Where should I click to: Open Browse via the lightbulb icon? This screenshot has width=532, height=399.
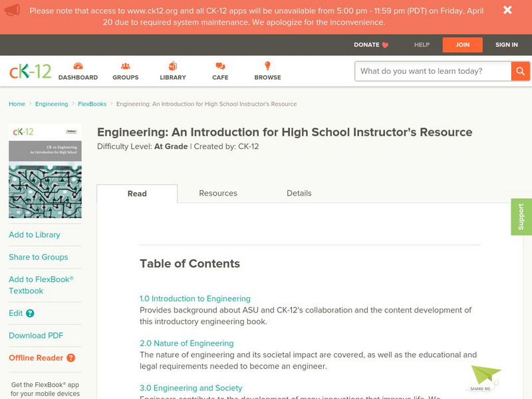click(x=267, y=65)
